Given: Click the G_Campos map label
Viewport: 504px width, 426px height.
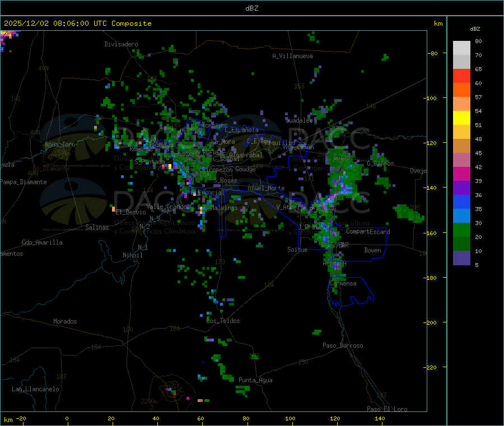Looking at the screenshot, I should (381, 163).
